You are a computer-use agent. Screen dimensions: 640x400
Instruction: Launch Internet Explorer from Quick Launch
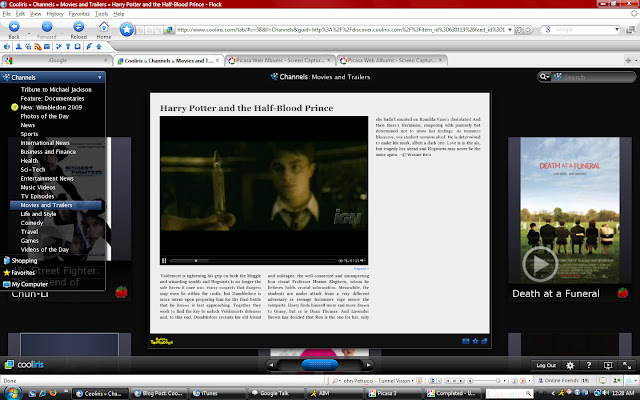42,393
